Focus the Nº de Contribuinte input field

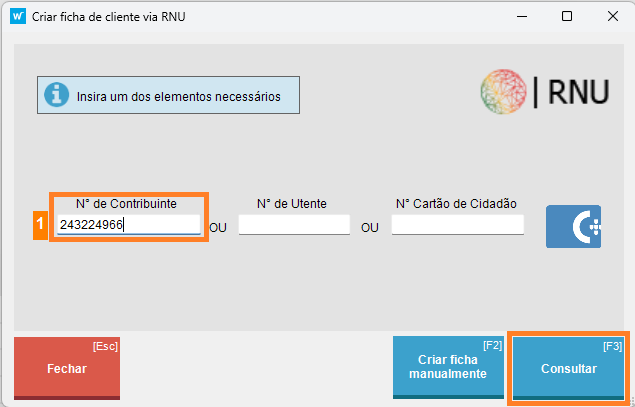(128, 225)
